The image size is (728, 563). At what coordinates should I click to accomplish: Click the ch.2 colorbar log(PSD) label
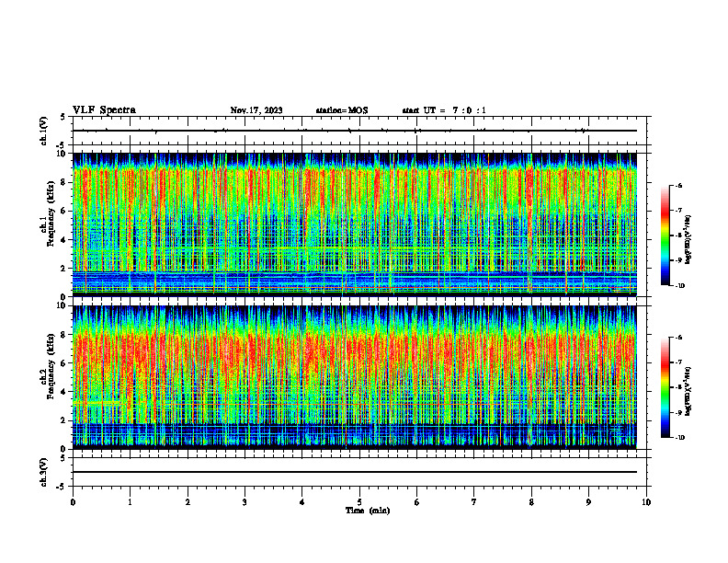coord(689,391)
